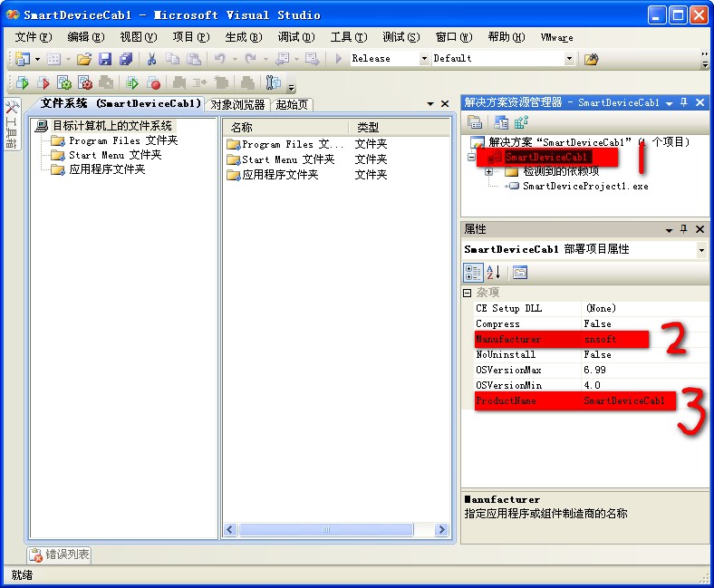The image size is (714, 588).
Task: Select Program Files 文件夹 in the tree
Action: coord(123,140)
